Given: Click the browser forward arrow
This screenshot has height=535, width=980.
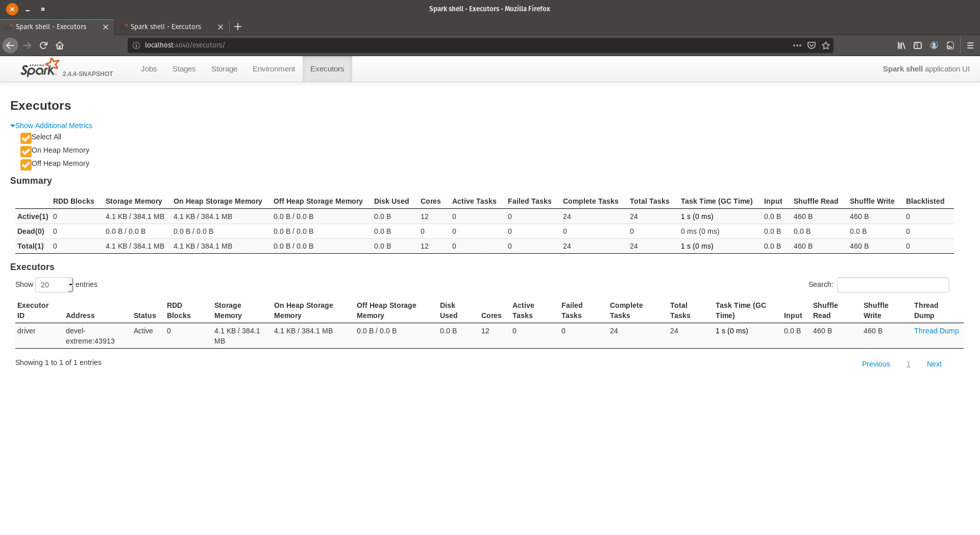Looking at the screenshot, I should 27,45.
